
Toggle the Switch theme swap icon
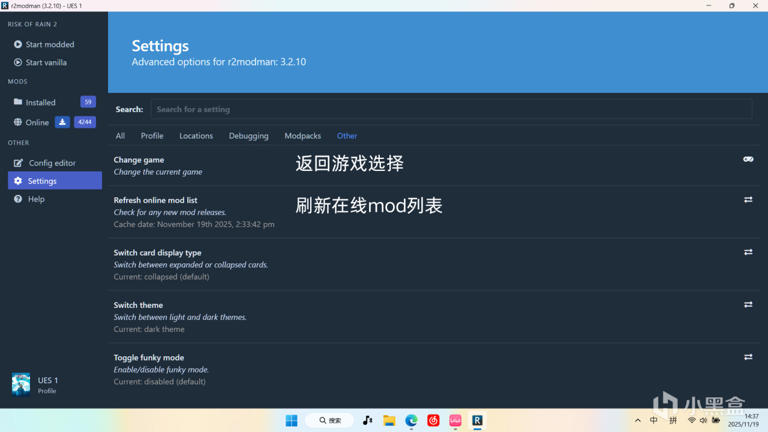click(x=748, y=304)
